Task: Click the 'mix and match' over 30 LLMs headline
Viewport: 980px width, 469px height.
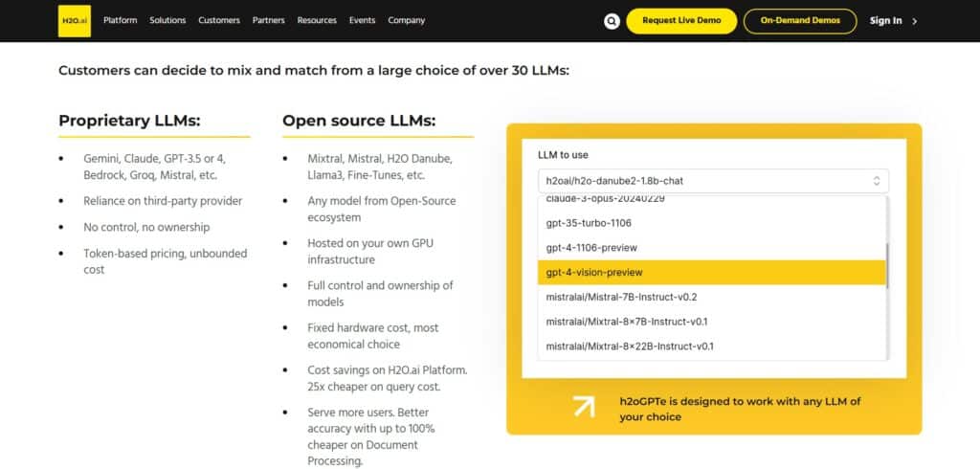Action: pyautogui.click(x=314, y=70)
